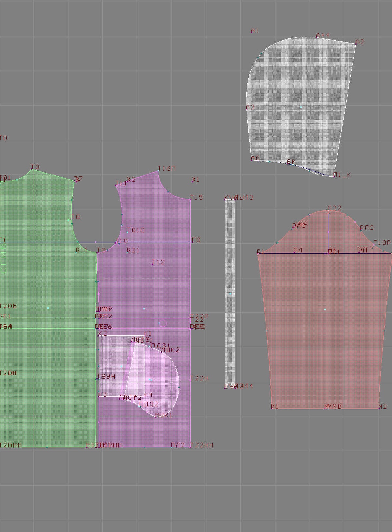The width and height of the screenshot is (392, 532).
Task: Select the small circle marker on front
Action: [x=163, y=323]
